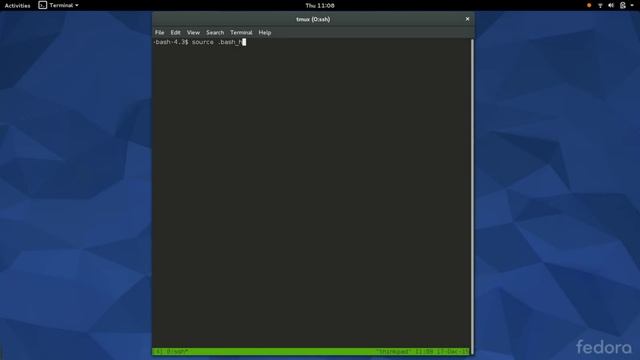Viewport: 640px width, 360px height.
Task: Open the Help menu
Action: point(265,32)
